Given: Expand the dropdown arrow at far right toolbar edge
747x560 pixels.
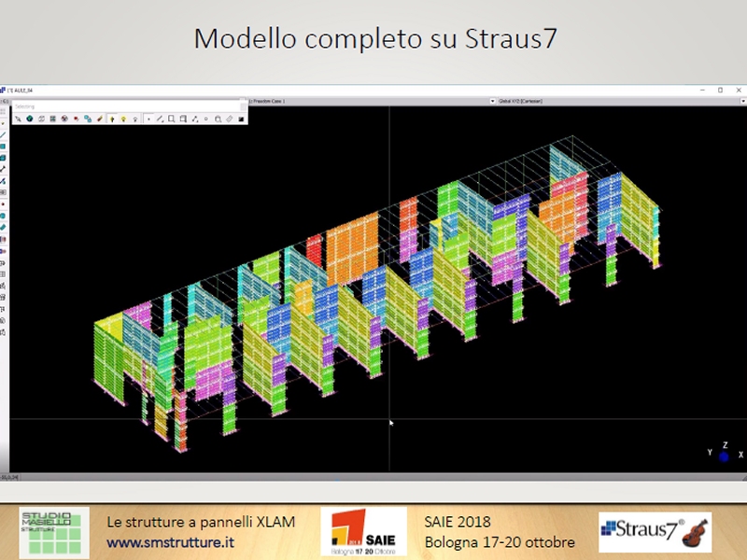Looking at the screenshot, I should (740, 101).
